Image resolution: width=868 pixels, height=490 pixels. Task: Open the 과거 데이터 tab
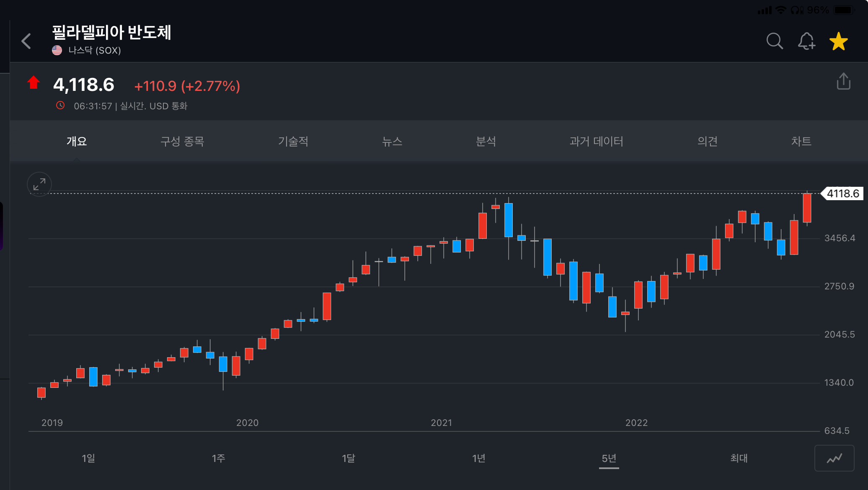click(x=596, y=141)
